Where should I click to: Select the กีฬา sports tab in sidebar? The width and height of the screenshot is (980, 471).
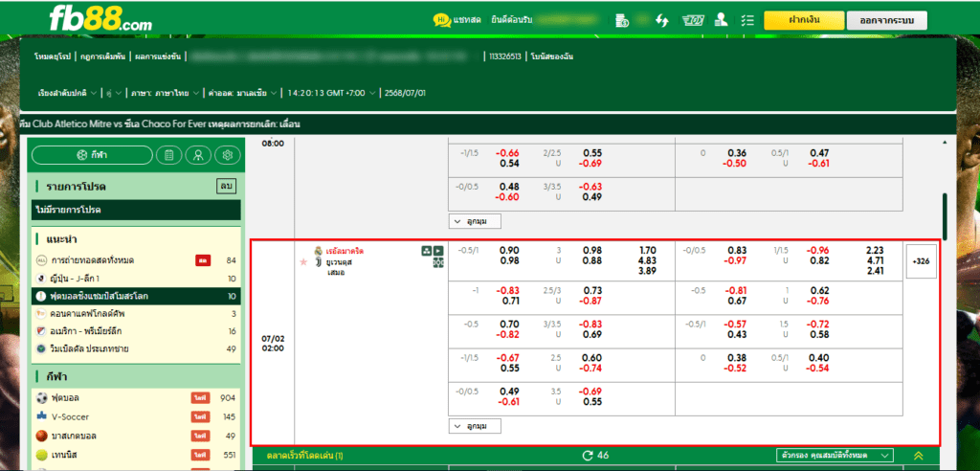pos(92,155)
